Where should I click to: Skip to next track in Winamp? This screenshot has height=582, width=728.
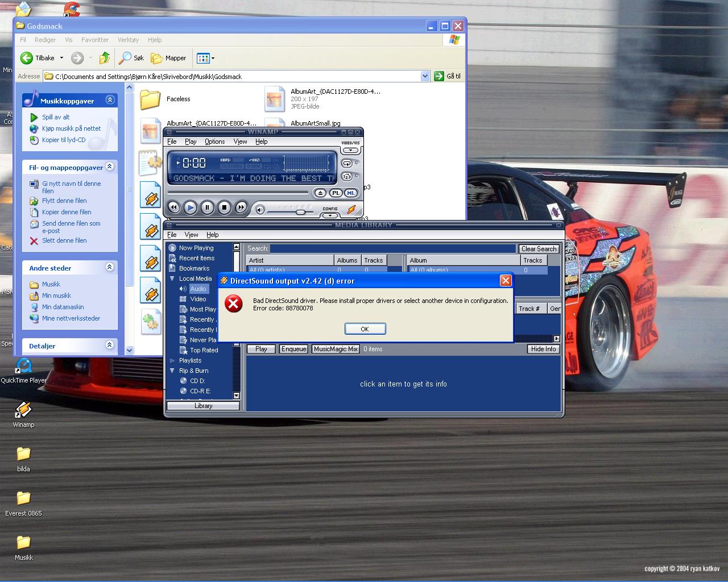tap(241, 208)
